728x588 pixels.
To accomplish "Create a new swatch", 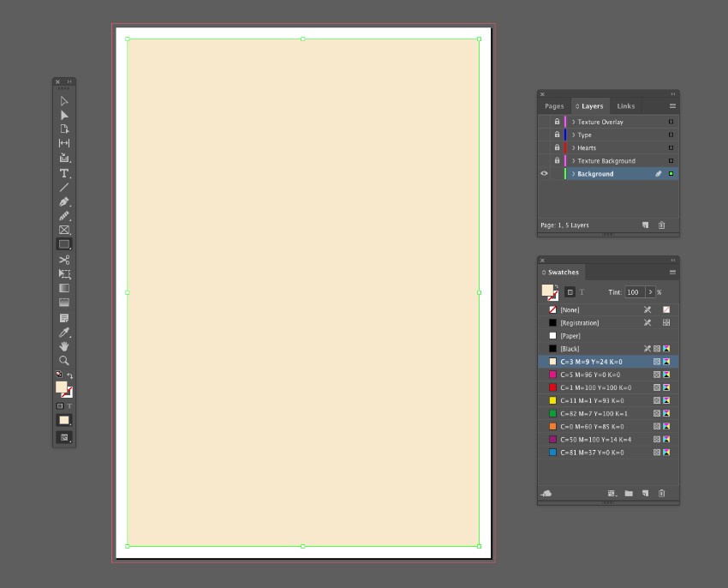I will 645,492.
